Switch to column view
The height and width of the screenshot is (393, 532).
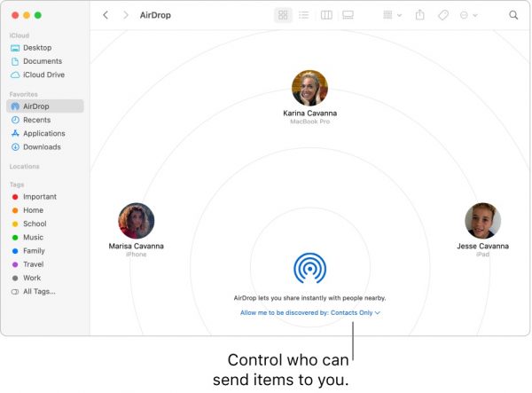point(326,15)
